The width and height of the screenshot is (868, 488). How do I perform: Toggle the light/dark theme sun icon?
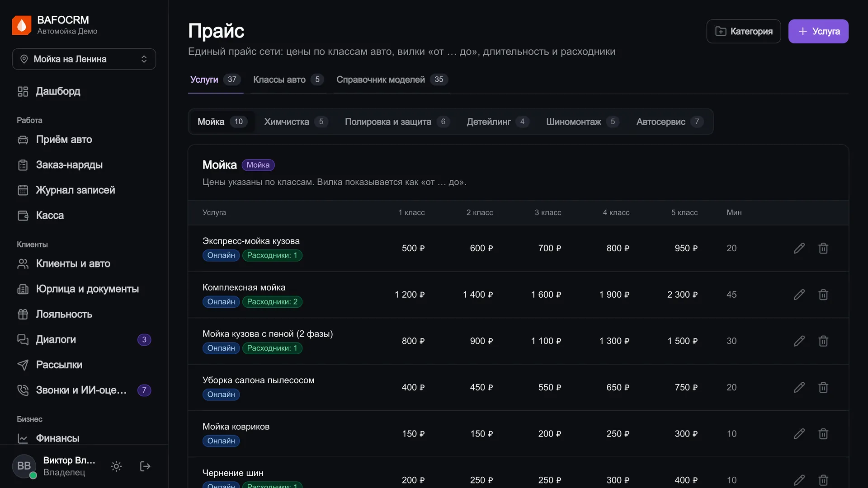coord(116,466)
